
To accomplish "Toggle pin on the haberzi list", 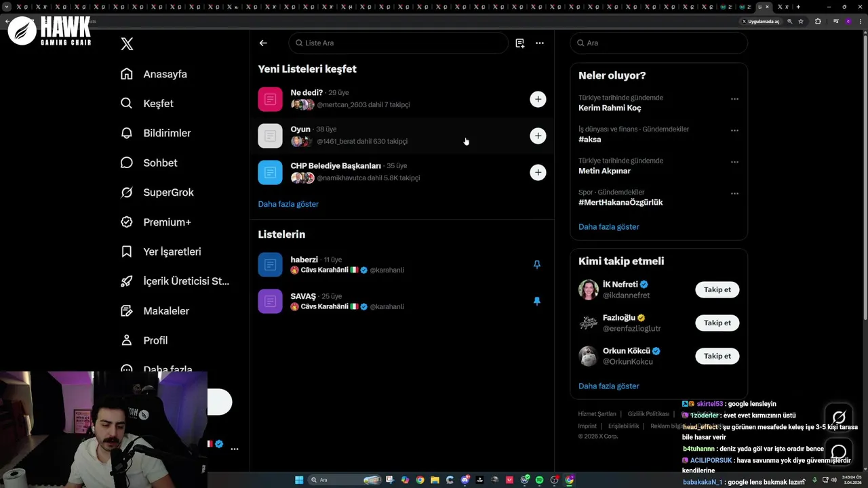I will [x=537, y=264].
